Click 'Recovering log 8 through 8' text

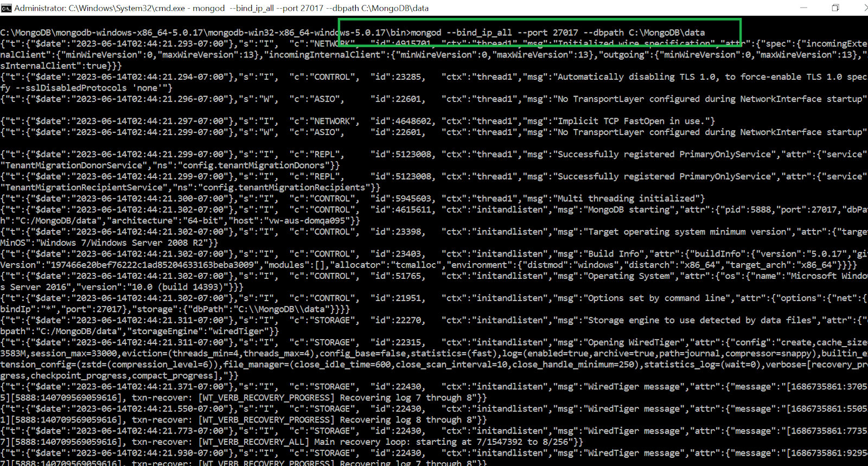click(x=406, y=420)
